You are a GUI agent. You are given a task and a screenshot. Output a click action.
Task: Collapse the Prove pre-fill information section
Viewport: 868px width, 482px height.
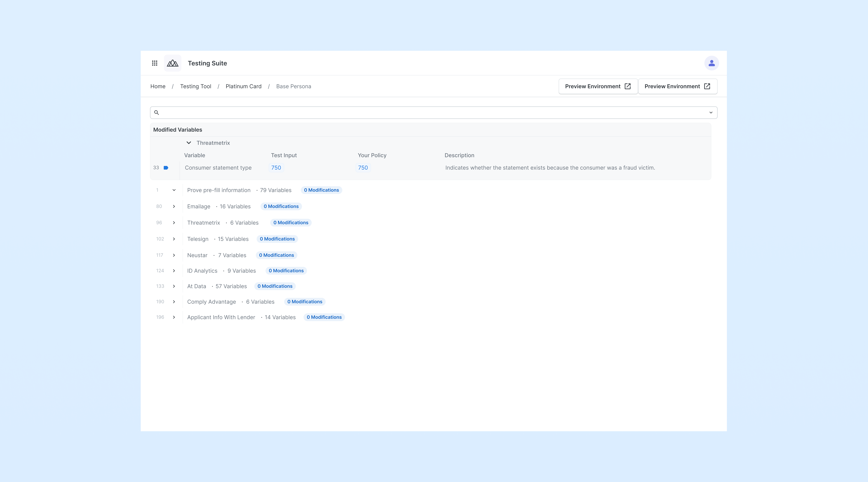click(174, 190)
